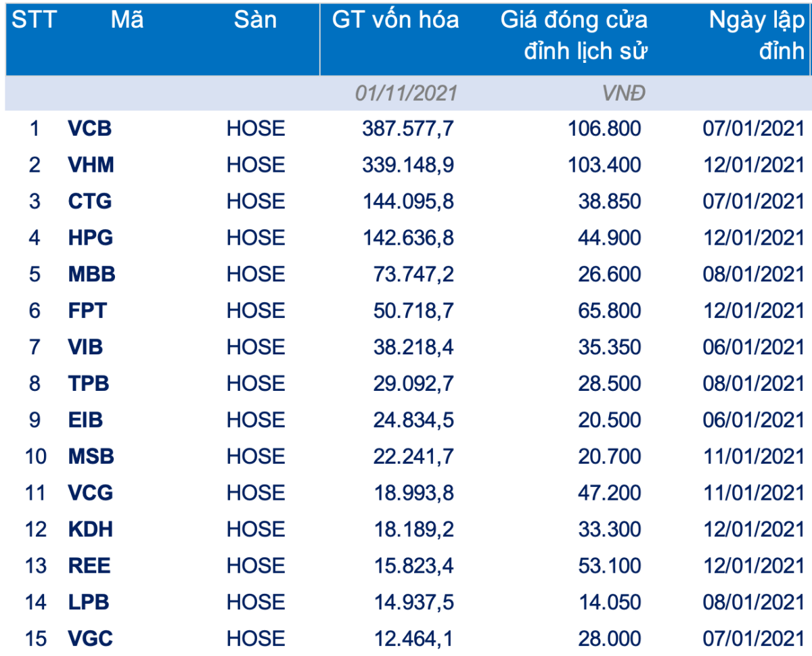Select the 01/11/2021 date subheader
Viewport: 812px width, 656px height.
point(406,93)
